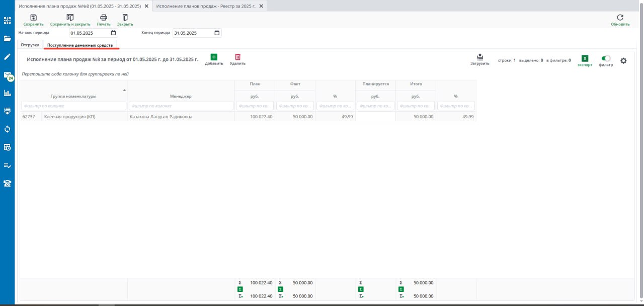Open table settings gear icon
Image resolution: width=644 pixels, height=306 pixels.
pos(623,61)
